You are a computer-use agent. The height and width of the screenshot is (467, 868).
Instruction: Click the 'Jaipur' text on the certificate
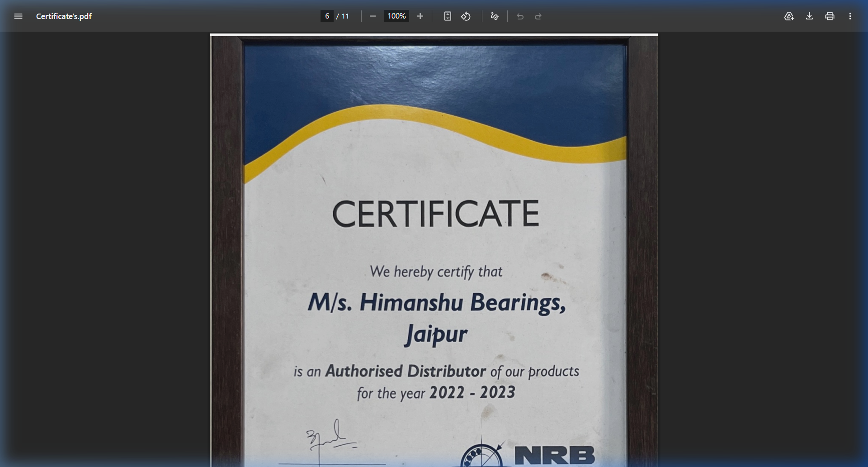[x=436, y=334]
